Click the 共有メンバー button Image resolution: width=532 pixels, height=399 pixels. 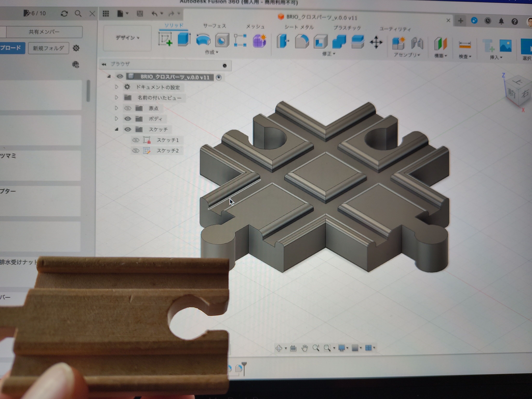[44, 32]
